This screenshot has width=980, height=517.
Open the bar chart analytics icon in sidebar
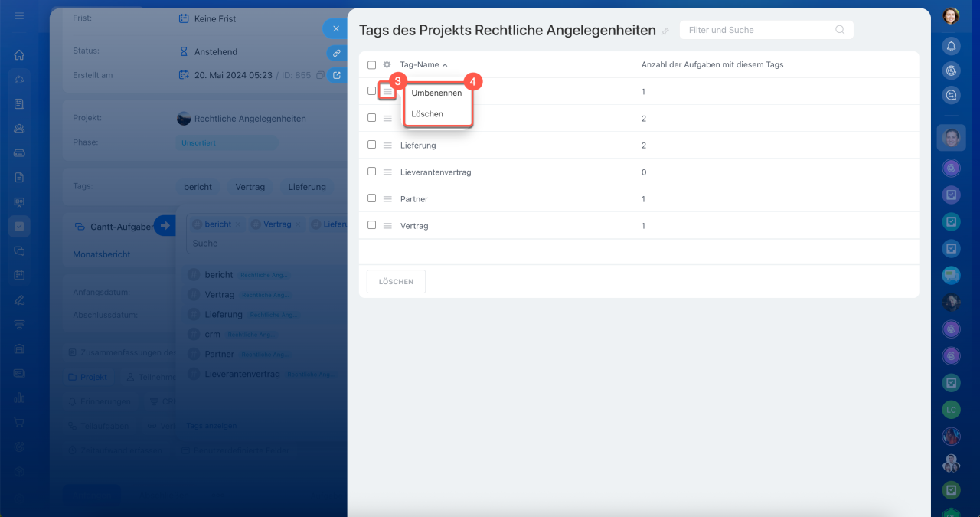click(x=19, y=398)
